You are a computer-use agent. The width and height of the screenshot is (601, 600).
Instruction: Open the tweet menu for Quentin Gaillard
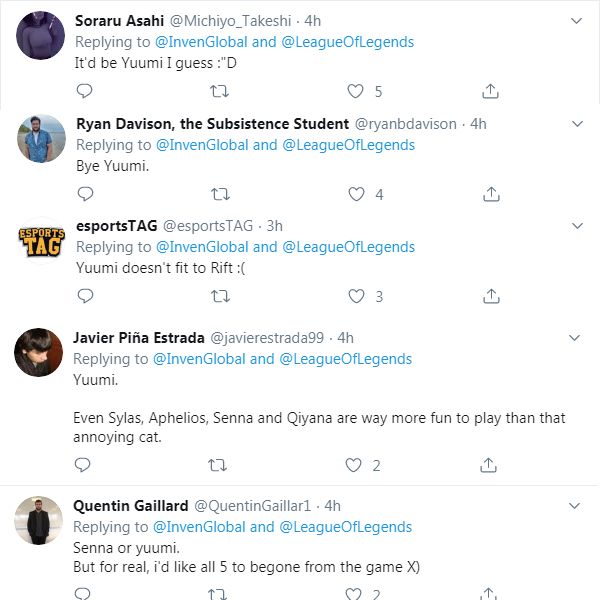[x=574, y=506]
